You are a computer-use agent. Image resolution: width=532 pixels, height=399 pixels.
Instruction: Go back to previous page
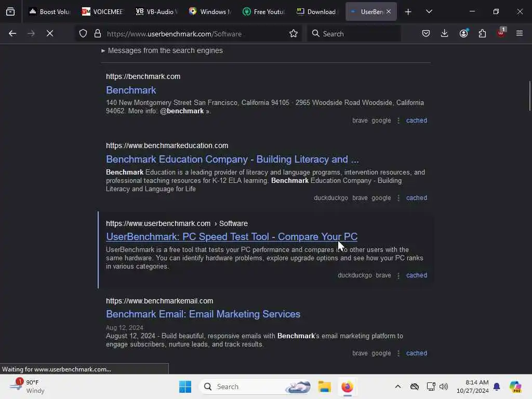12,33
